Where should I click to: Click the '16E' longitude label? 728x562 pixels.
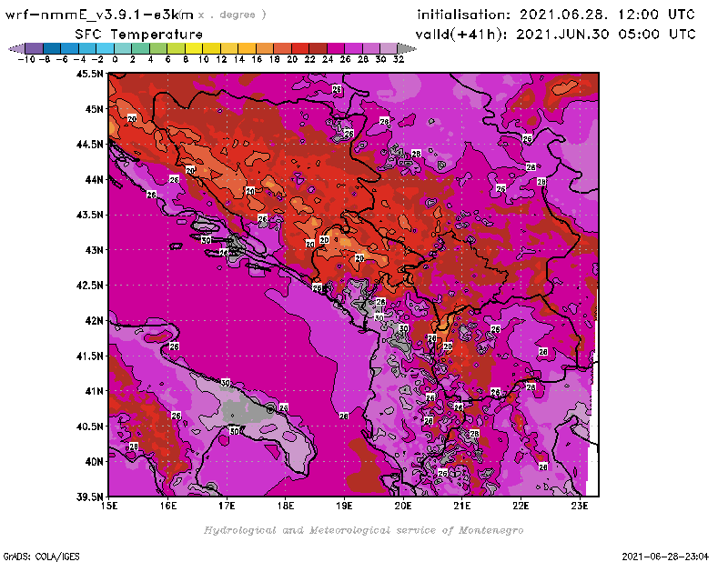[x=168, y=506]
